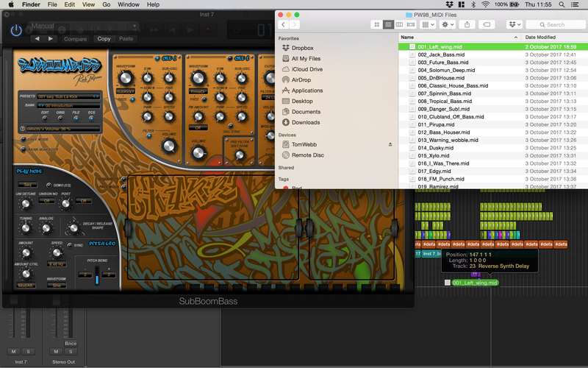This screenshot has width=588, height=368.
Task: Click the plugin Copy button
Action: pyautogui.click(x=104, y=38)
